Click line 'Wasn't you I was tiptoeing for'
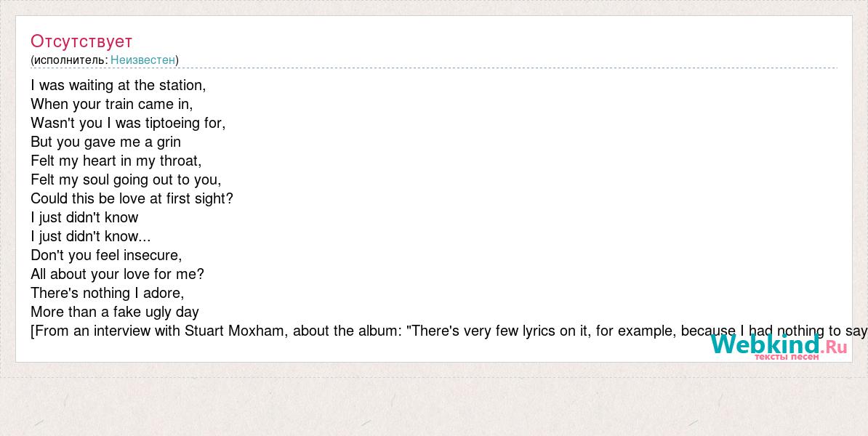The image size is (868, 436). [129, 124]
